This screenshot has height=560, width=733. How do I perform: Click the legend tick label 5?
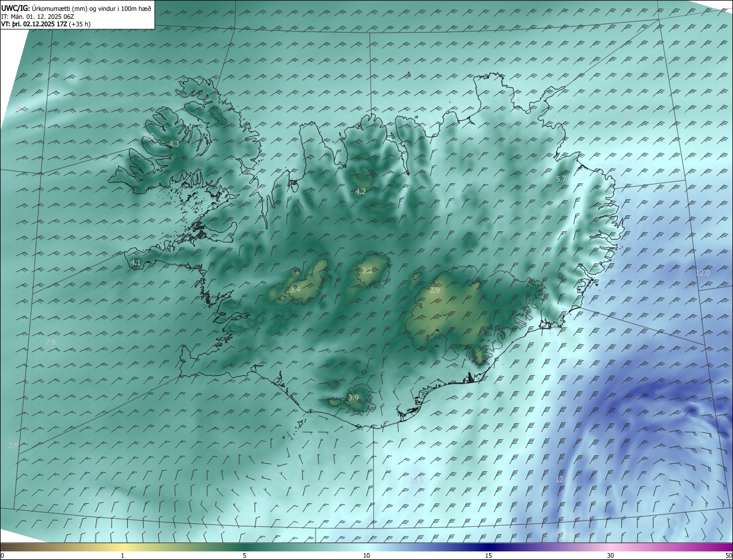(x=245, y=556)
